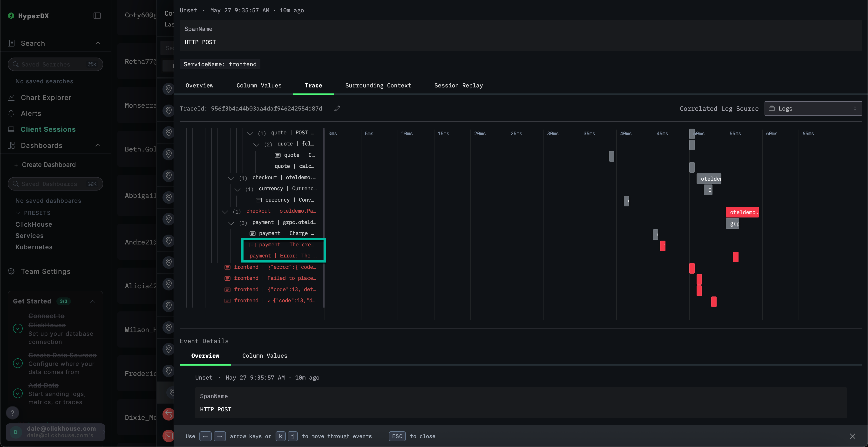868x447 pixels.
Task: Toggle the Connect to ClickHouse checkmark
Action: pos(18,329)
